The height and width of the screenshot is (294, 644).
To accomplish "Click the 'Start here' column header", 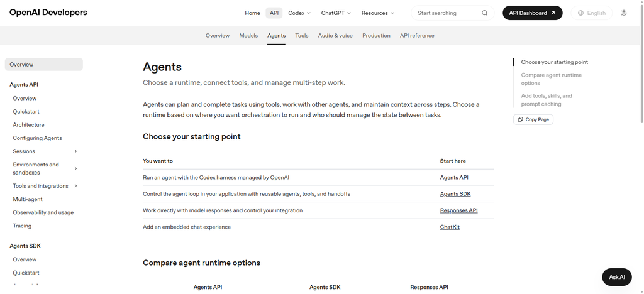I will click(x=453, y=161).
